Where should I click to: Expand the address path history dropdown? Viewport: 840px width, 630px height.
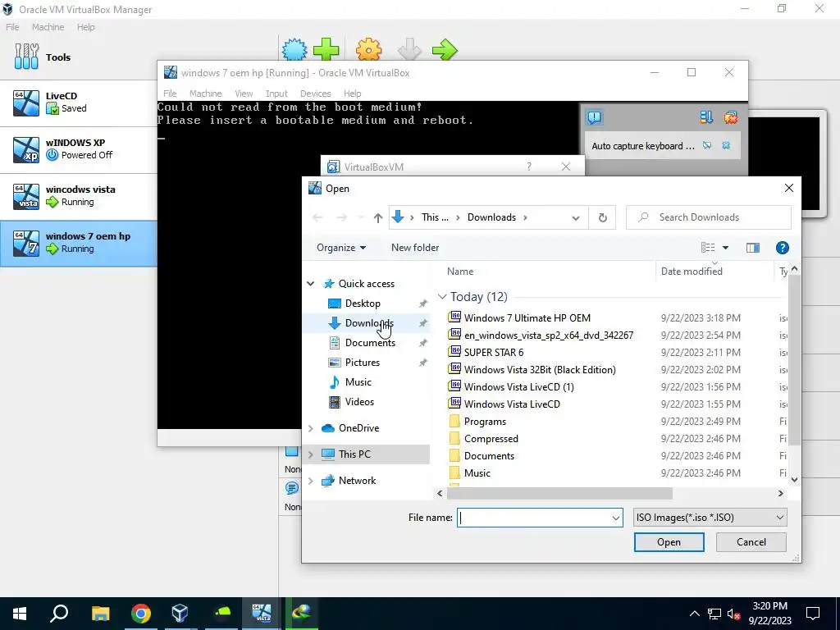[x=576, y=217]
